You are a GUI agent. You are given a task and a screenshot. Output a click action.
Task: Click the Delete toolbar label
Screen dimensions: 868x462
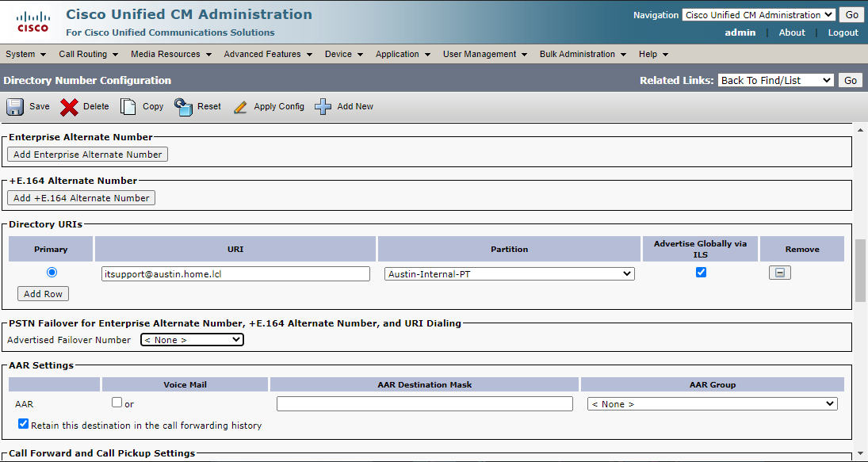tap(96, 106)
